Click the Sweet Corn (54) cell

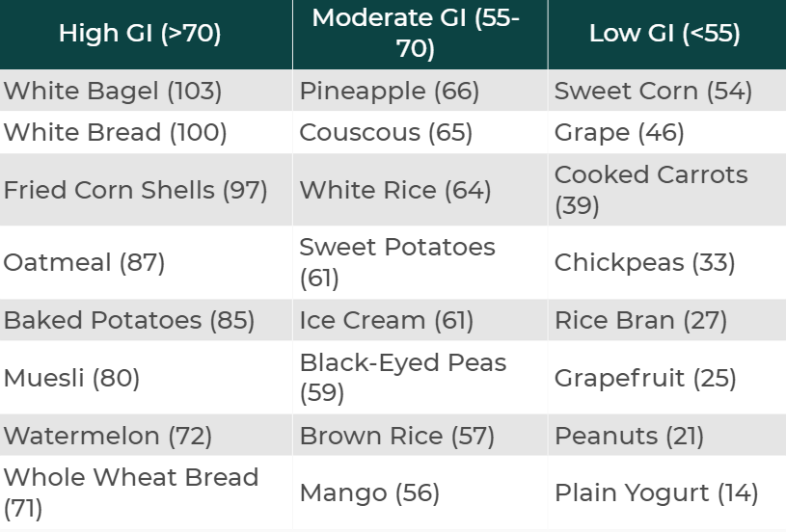[x=653, y=92]
